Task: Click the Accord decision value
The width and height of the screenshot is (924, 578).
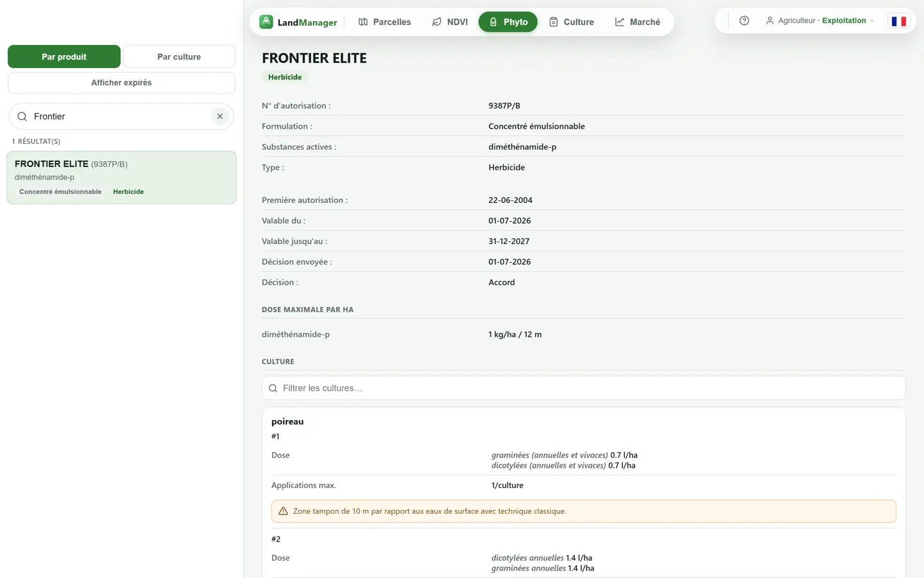Action: pos(502,282)
